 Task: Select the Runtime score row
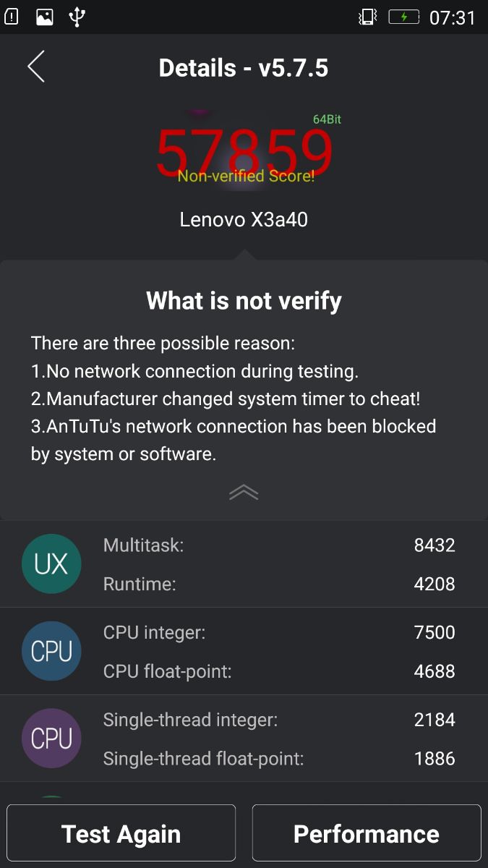(279, 584)
